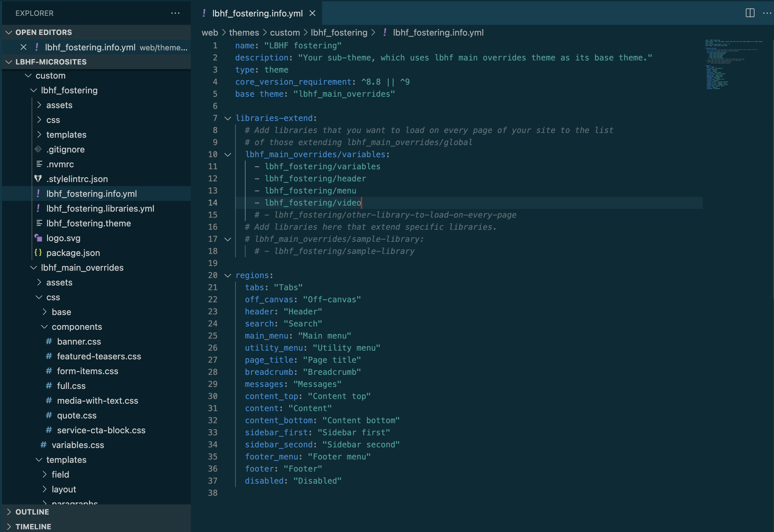This screenshot has width=774, height=532.
Task: Toggle the assets folder visibility under lbhf_fostering
Action: click(59, 105)
